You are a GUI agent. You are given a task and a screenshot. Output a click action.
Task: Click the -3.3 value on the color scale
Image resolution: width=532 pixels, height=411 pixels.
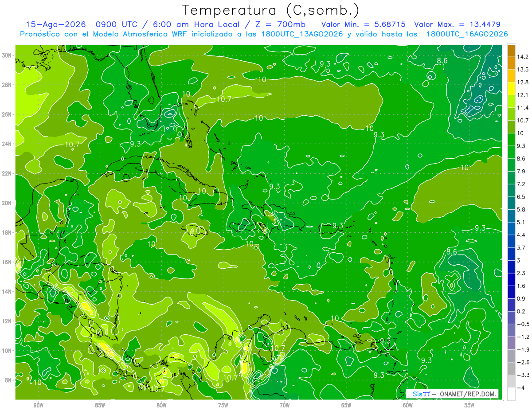point(523,375)
